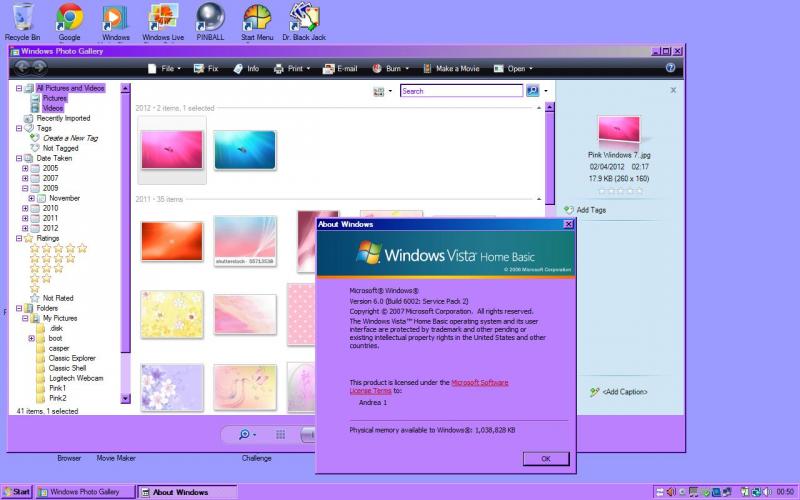
Task: Click Add Tags in info pane
Action: (x=586, y=210)
